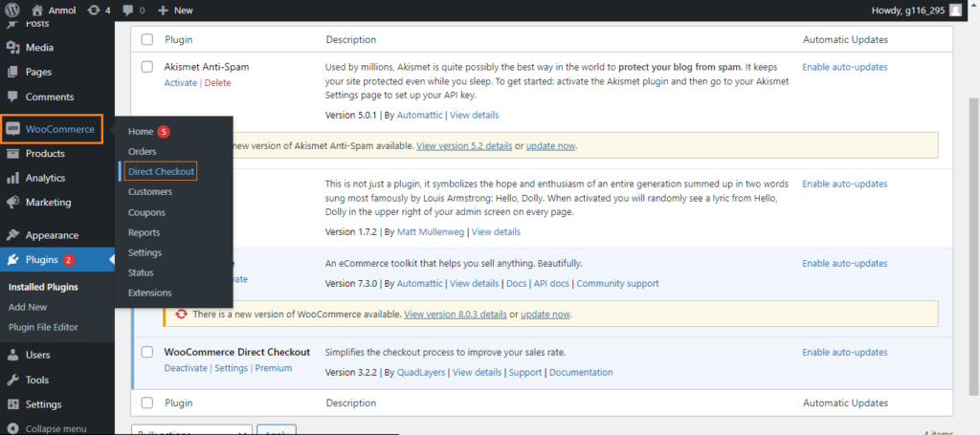
Task: Activate the Akismet Anti-Spam plugin
Action: [181, 83]
